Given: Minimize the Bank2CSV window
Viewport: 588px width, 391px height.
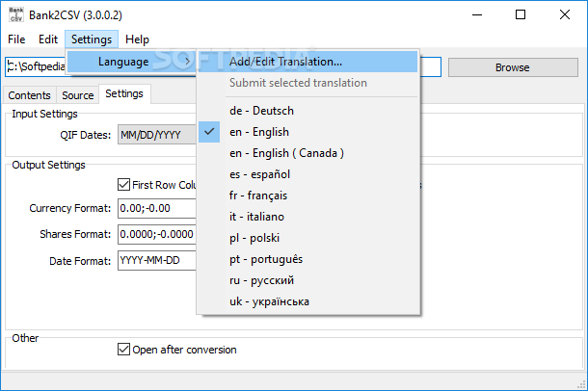Looking at the screenshot, I should pyautogui.click(x=477, y=15).
